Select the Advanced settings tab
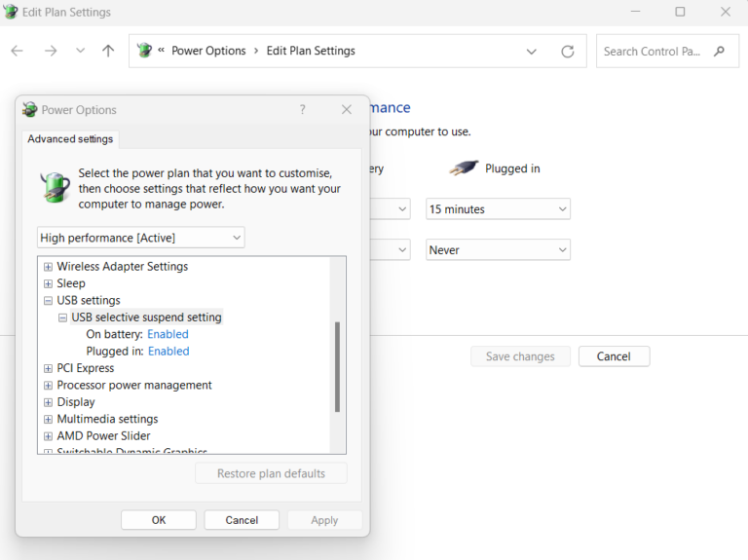The image size is (748, 560). pyautogui.click(x=70, y=139)
